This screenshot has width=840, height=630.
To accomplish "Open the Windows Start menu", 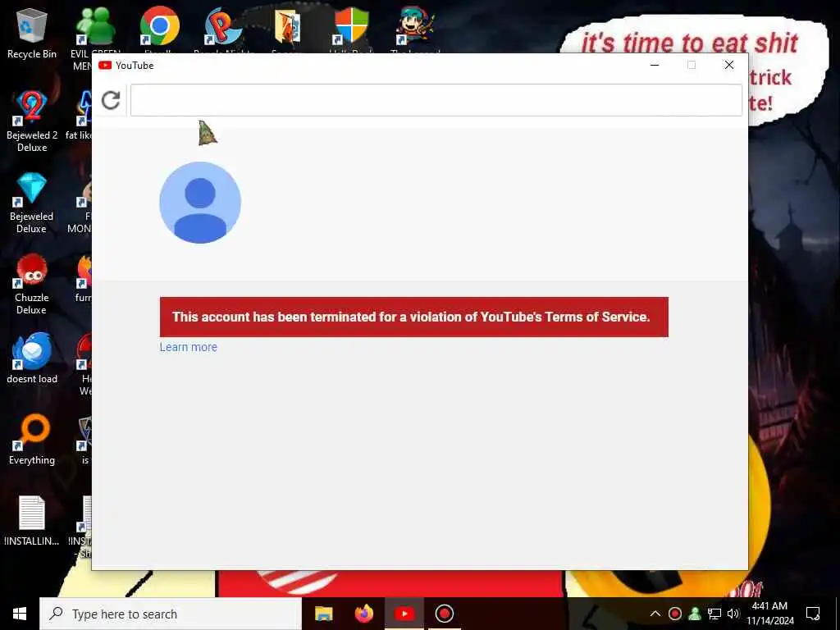I will coord(20,614).
